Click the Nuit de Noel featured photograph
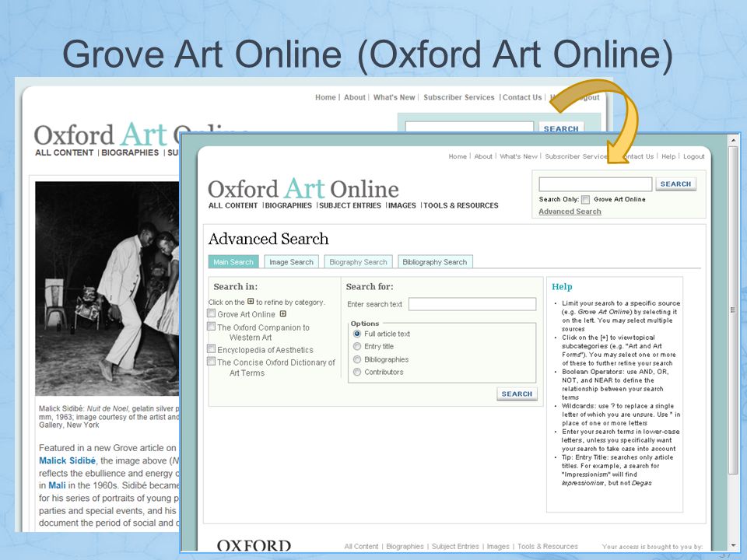Viewport: 747px width, 560px height. pos(107,288)
